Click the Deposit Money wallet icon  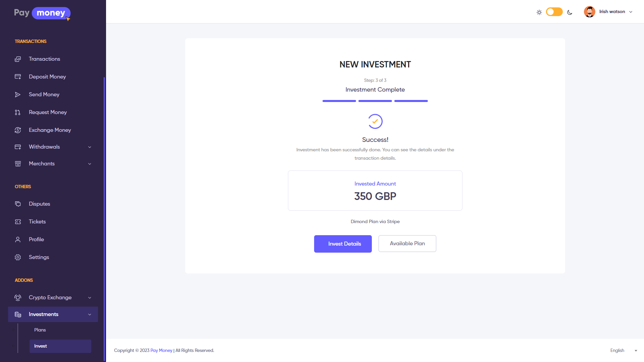(18, 77)
